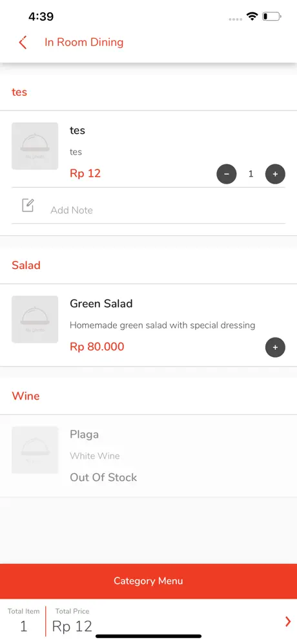
Task: Open Green Salad item name
Action: [101, 303]
